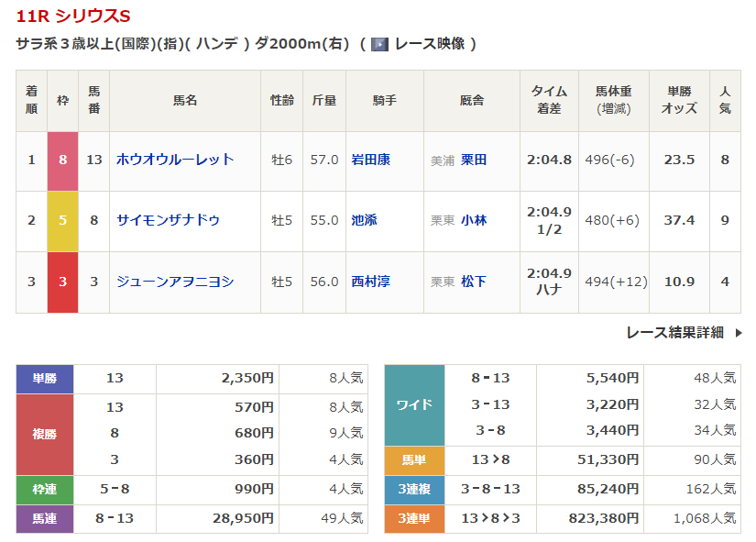Click the race video film icon
Screen dimensions: 756x542
pos(380,44)
